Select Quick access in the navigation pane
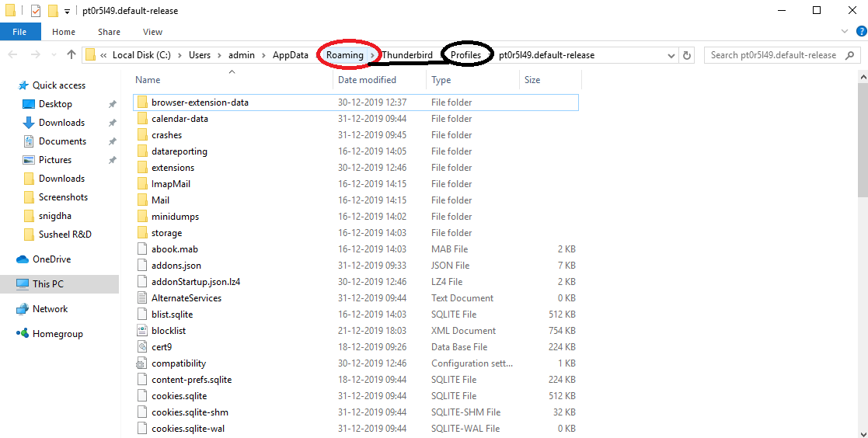Viewport: 868px width, 438px height. pyautogui.click(x=59, y=85)
